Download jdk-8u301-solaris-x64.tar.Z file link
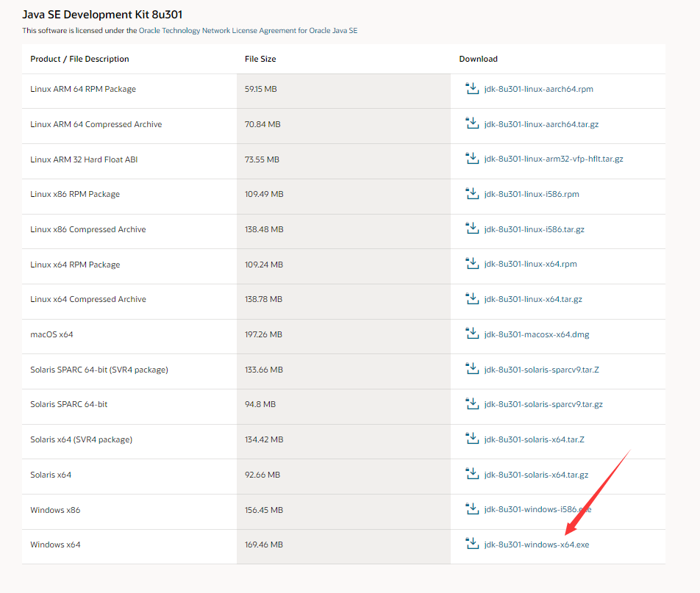Image resolution: width=700 pixels, height=593 pixels. tap(534, 439)
